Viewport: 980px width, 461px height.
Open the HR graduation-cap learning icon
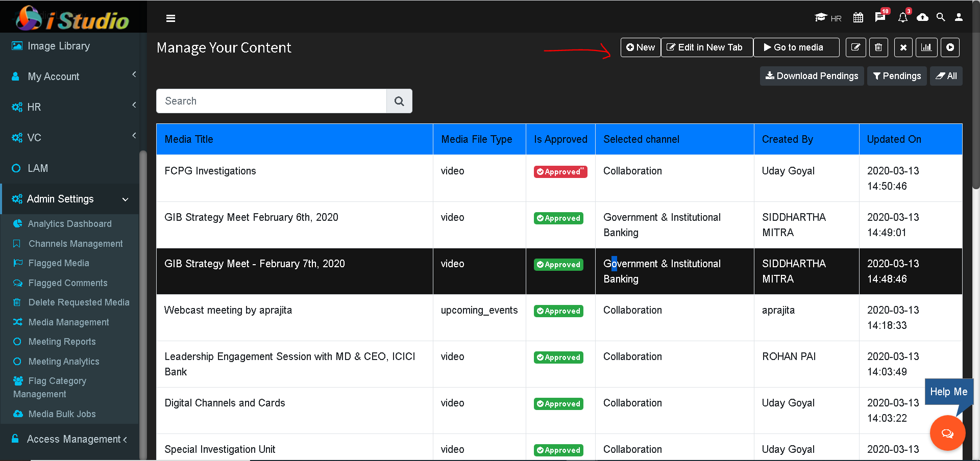coord(828,18)
